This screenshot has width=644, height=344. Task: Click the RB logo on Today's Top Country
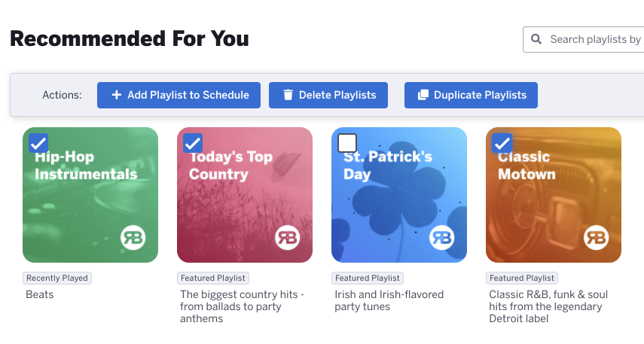(288, 237)
